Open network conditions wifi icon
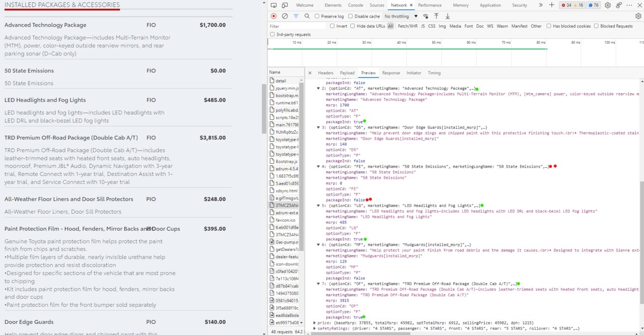Image resolution: width=644 pixels, height=335 pixels. click(x=425, y=16)
